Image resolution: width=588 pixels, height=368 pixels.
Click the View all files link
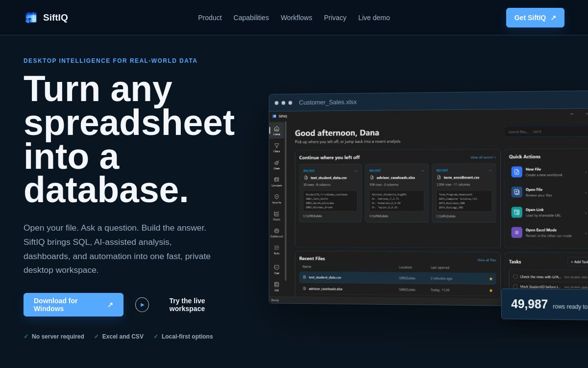(487, 260)
